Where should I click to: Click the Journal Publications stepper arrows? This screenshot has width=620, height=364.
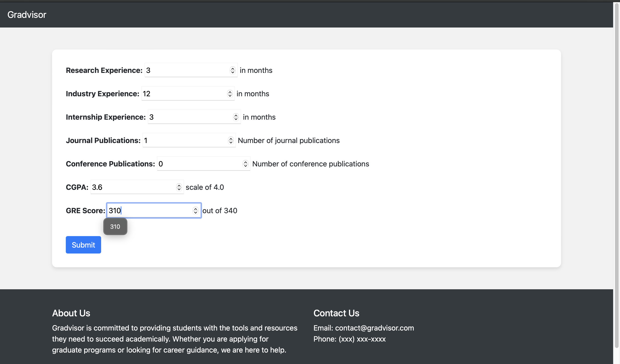click(230, 141)
